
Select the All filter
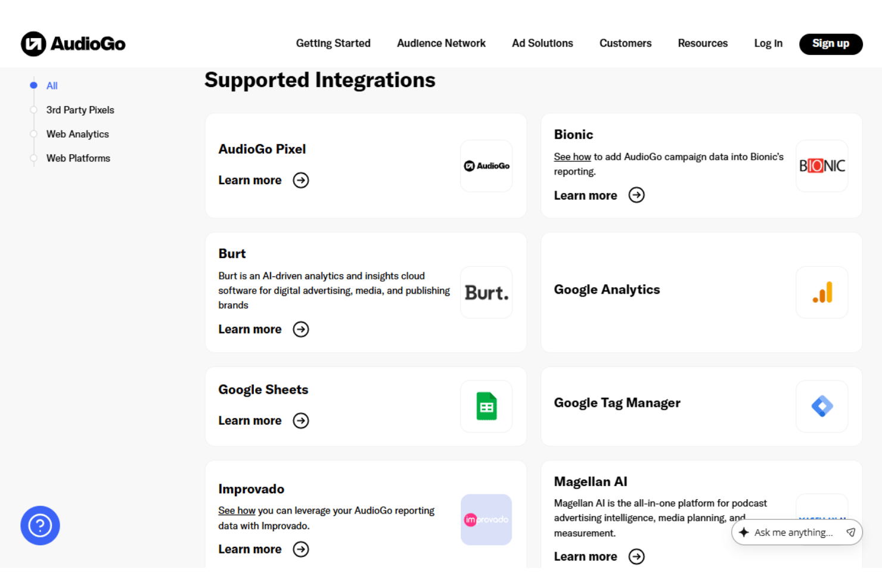(52, 86)
